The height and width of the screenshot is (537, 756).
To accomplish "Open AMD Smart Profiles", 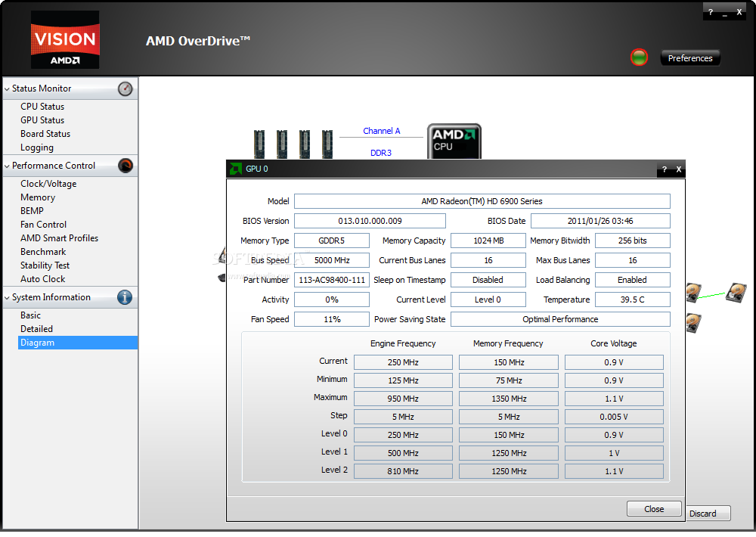I will (x=59, y=237).
